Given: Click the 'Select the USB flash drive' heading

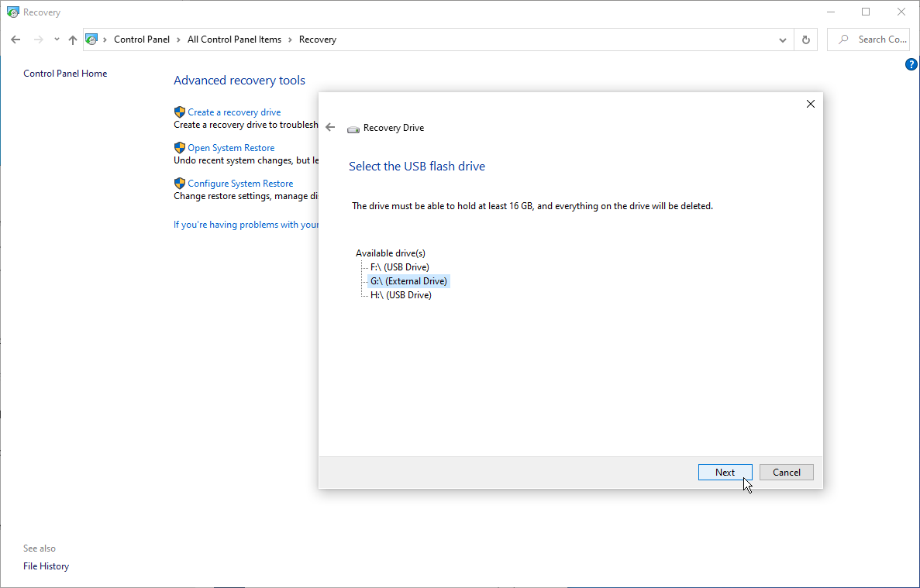Looking at the screenshot, I should [x=417, y=167].
